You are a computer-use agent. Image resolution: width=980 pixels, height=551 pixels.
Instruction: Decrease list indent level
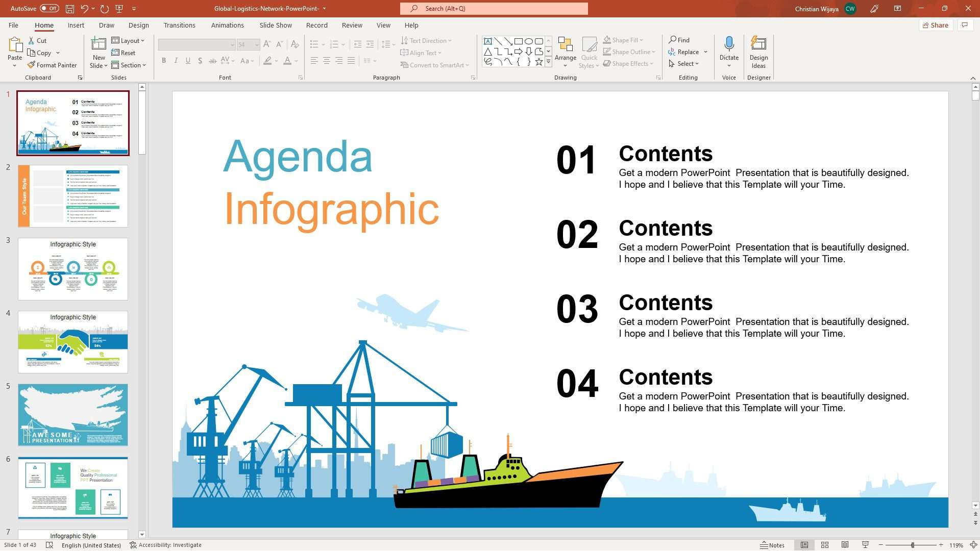(x=357, y=44)
